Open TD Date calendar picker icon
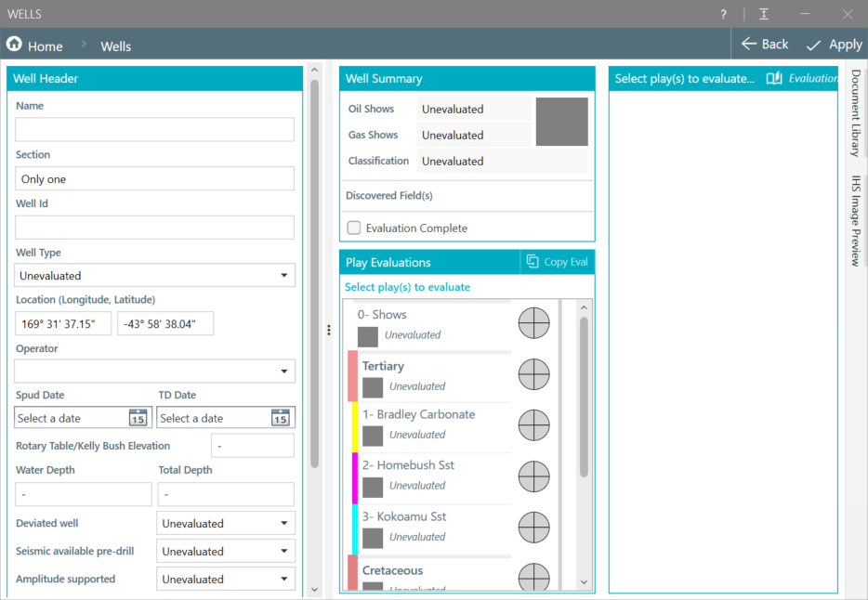 [x=281, y=418]
